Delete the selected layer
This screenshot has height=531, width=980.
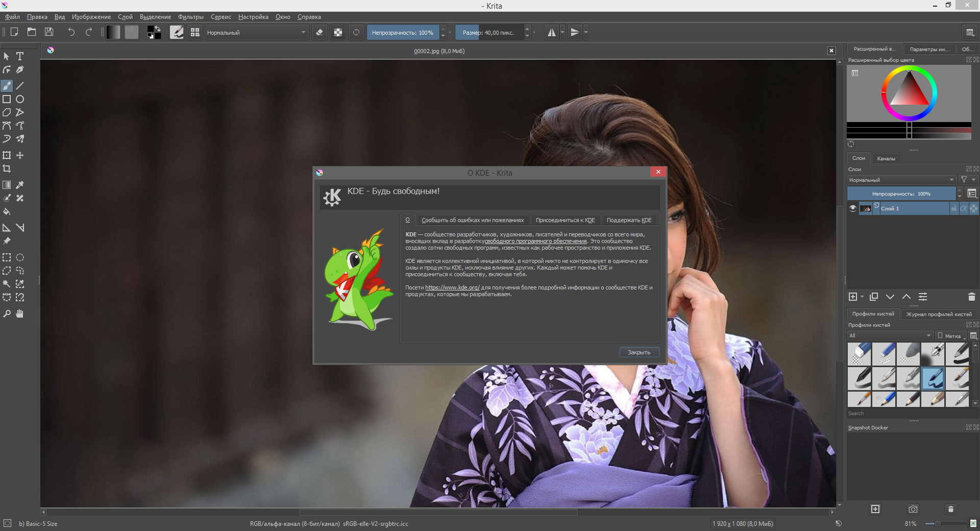[971, 297]
